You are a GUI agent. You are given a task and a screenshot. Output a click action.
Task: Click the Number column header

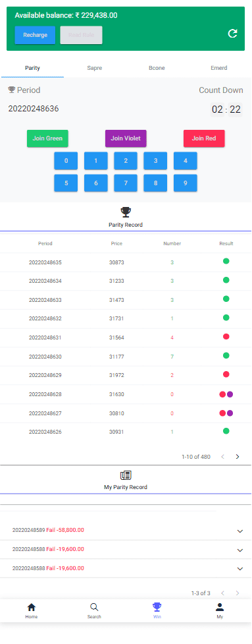[172, 243]
